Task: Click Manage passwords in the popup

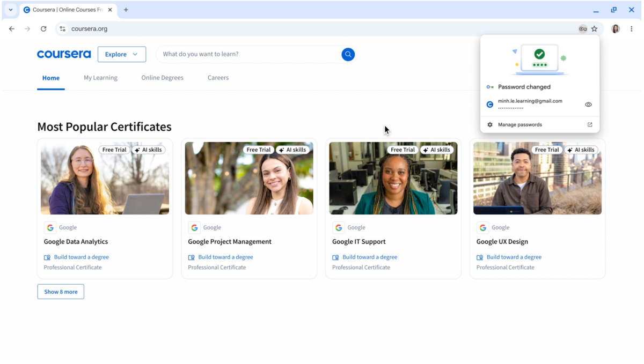Action: point(520,124)
